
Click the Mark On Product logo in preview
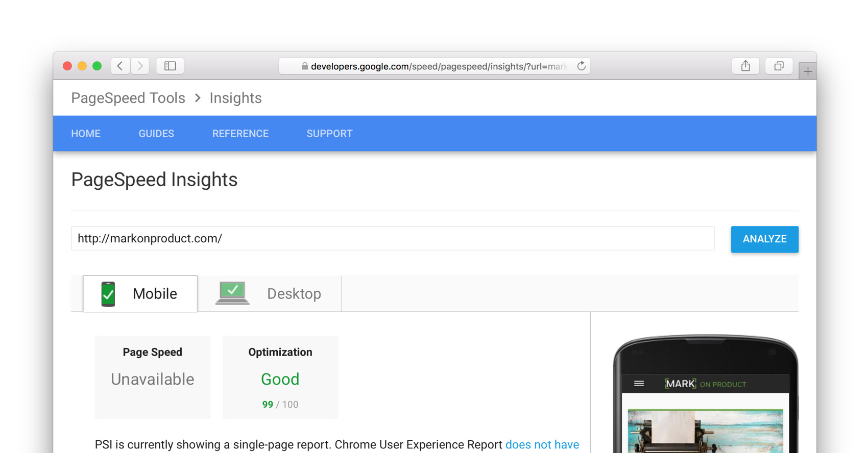tap(705, 384)
